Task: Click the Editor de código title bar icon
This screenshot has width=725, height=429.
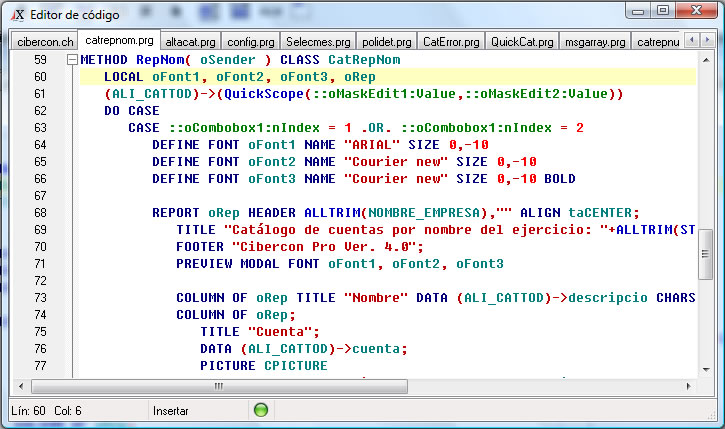Action: click(x=15, y=15)
